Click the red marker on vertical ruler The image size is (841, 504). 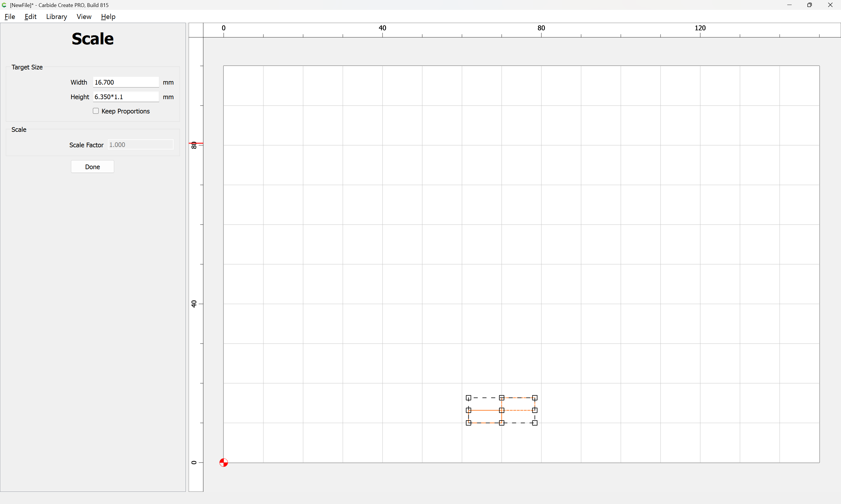(x=196, y=143)
